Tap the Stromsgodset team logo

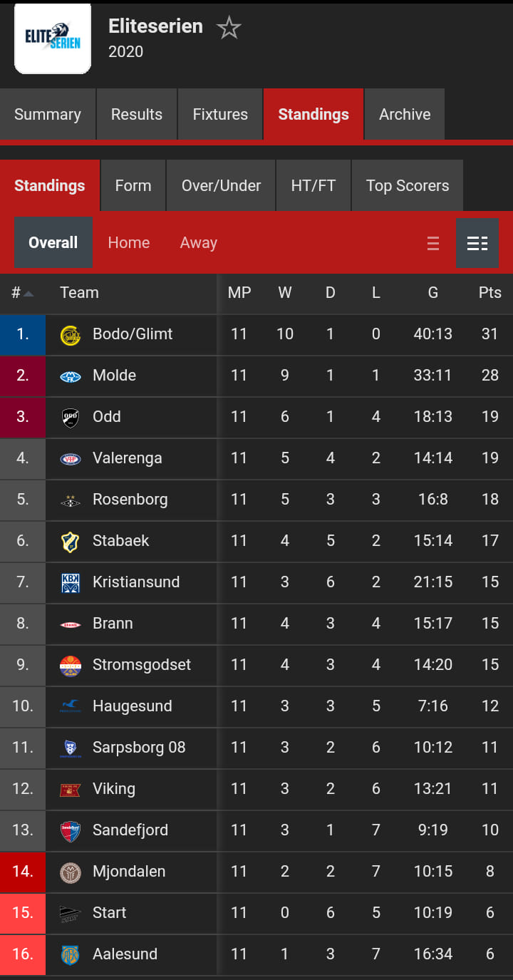pos(71,665)
